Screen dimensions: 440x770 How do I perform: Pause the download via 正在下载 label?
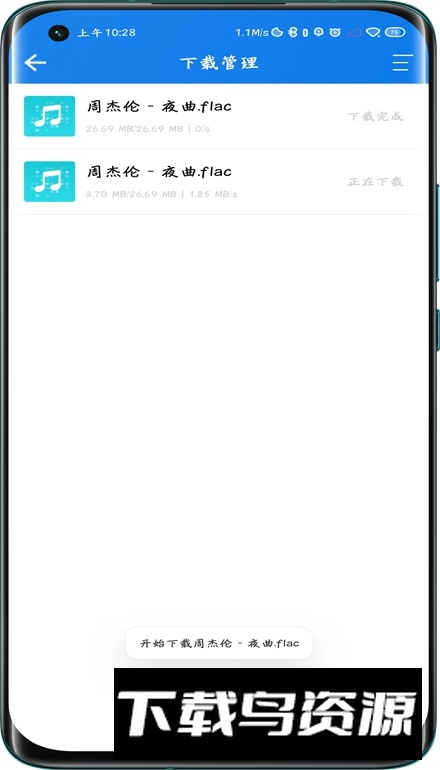click(x=376, y=182)
